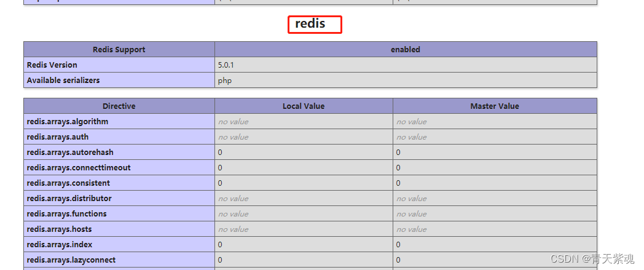Viewport: 644px width, 270px height.
Task: Select the redis.arrays.algorithm directive
Action: [68, 122]
